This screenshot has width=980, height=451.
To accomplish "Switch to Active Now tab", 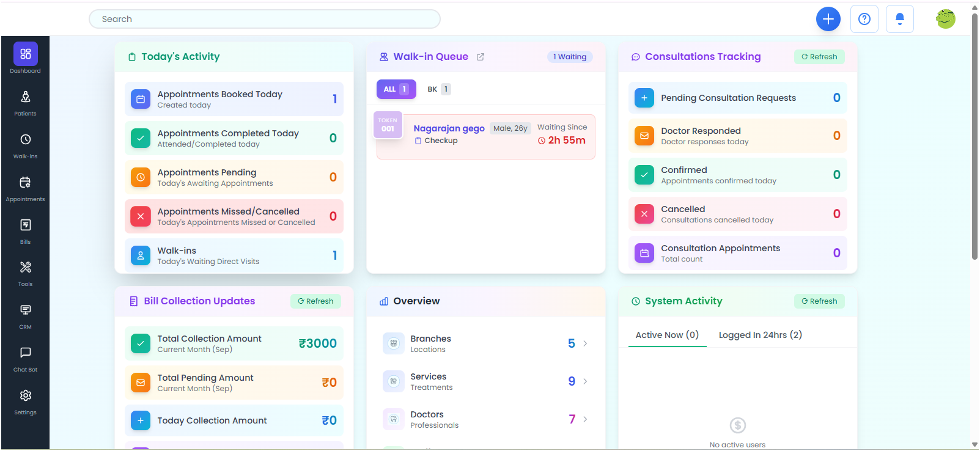I will 667,335.
